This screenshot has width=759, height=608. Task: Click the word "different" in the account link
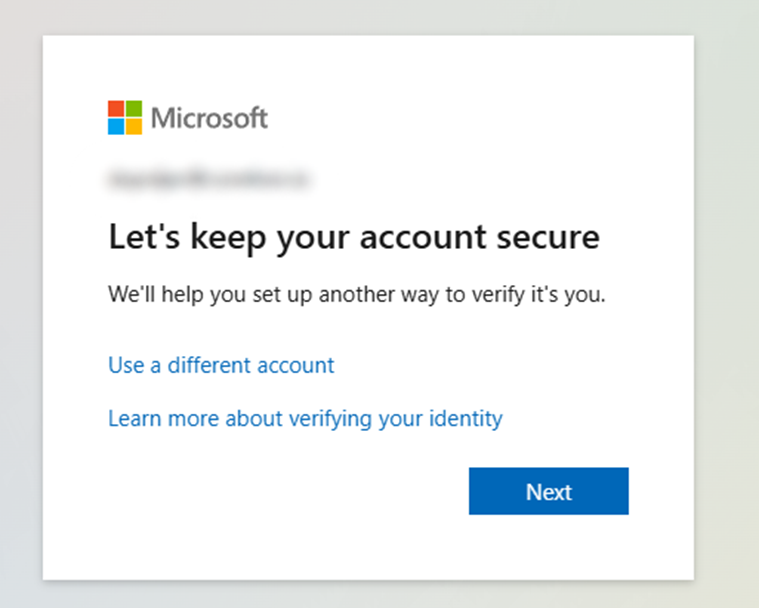tap(210, 365)
